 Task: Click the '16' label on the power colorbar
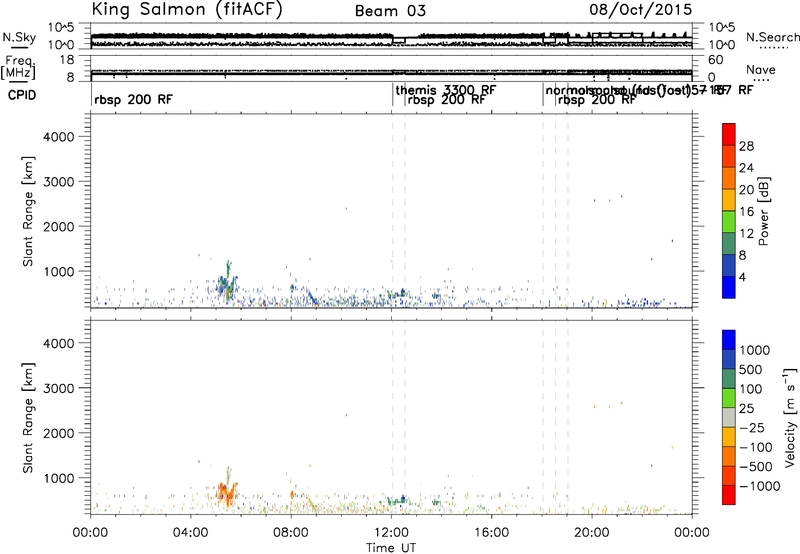[746, 212]
